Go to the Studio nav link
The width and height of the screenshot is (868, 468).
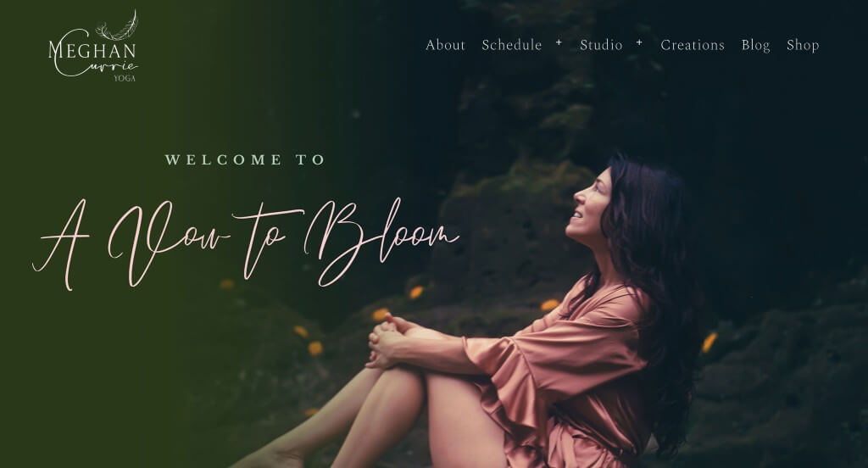pyautogui.click(x=601, y=45)
